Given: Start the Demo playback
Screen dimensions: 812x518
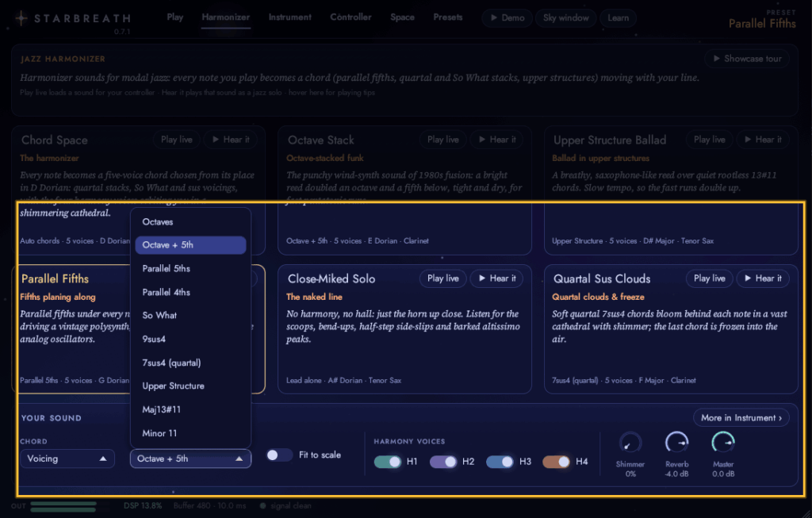Looking at the screenshot, I should tap(507, 17).
